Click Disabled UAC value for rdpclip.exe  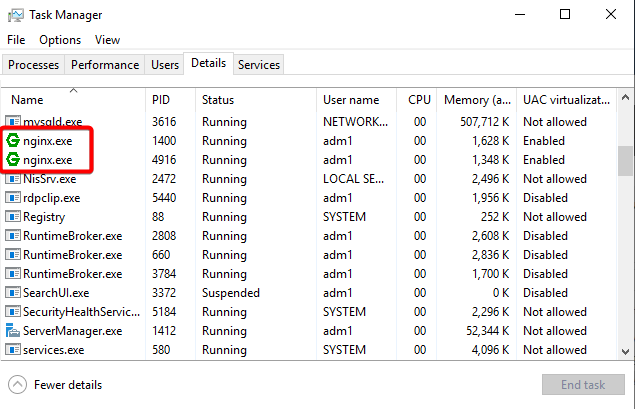pos(545,198)
